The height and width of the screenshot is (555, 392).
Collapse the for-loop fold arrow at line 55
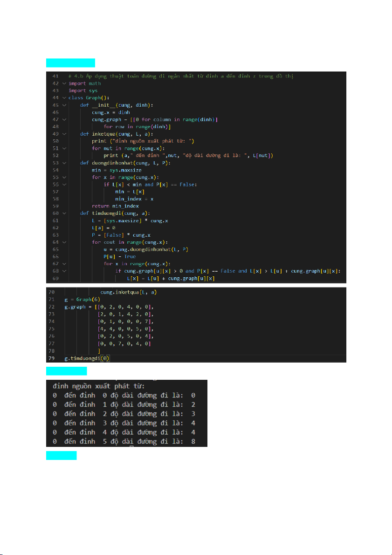click(64, 178)
